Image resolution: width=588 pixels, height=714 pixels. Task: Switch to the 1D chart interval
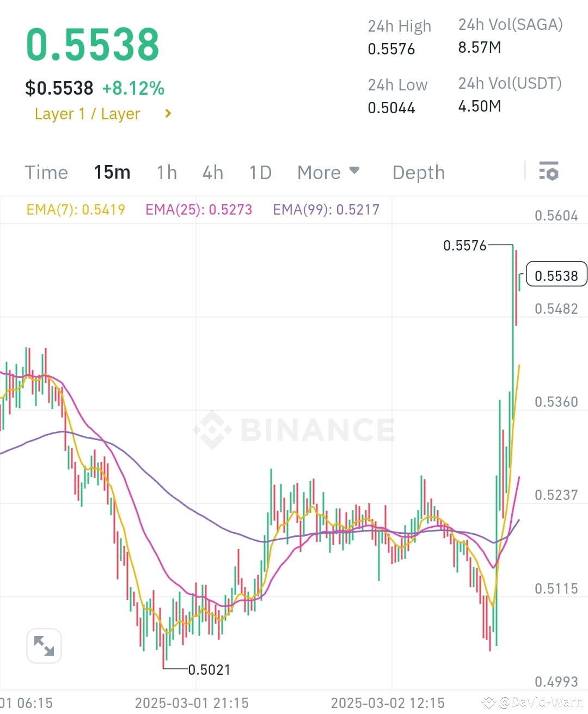click(x=260, y=172)
